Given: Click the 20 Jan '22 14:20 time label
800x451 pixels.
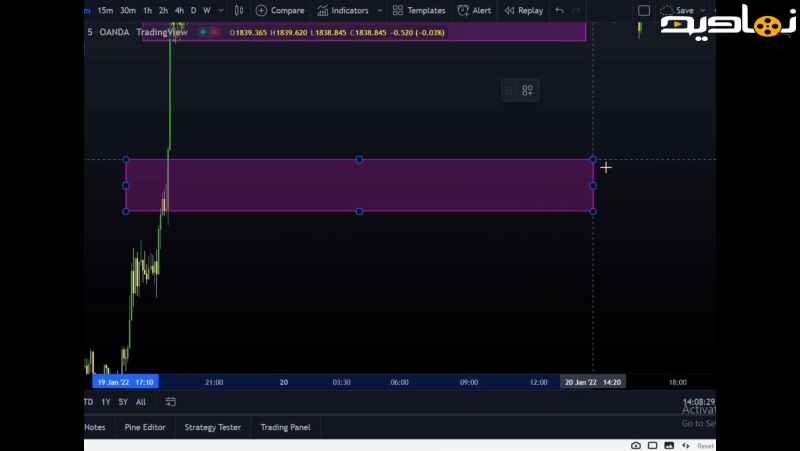Looking at the screenshot, I should tap(593, 382).
